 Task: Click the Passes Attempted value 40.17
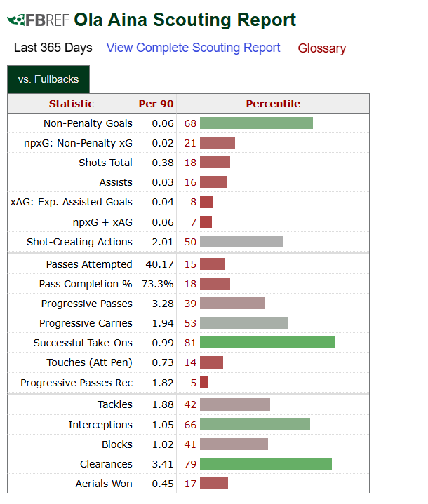(x=158, y=264)
